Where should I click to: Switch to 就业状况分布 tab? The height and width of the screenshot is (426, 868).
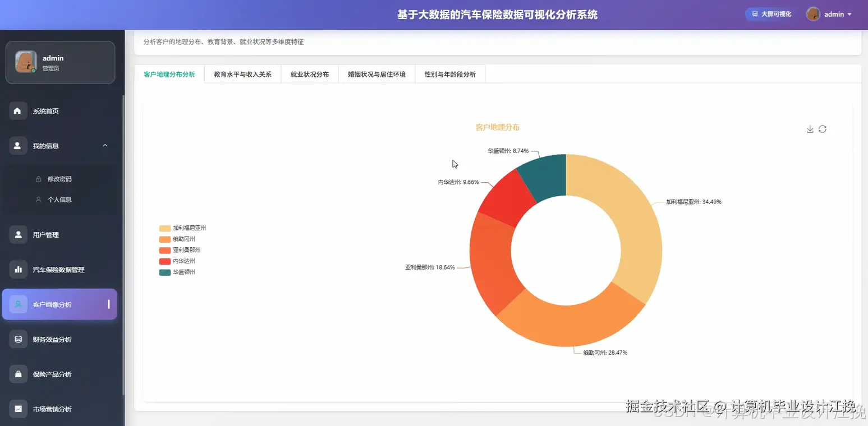click(x=310, y=74)
